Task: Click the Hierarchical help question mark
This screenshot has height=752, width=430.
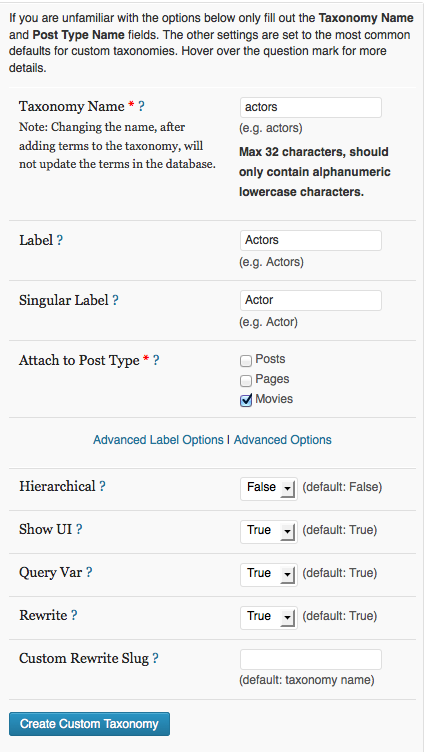Action: [x=103, y=486]
